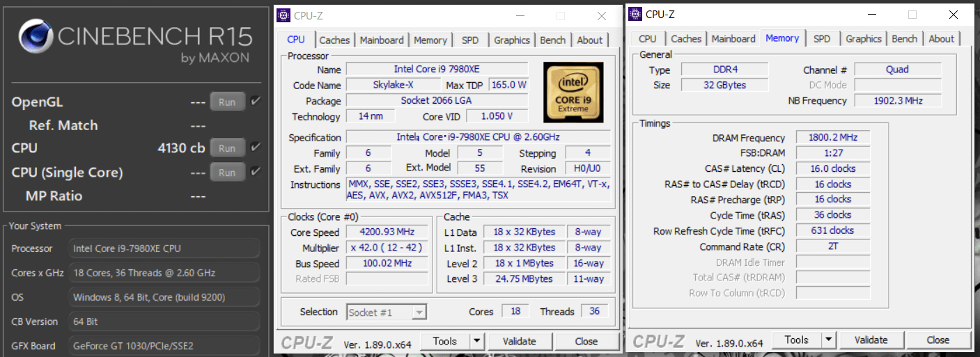Click the Size value 32 GBytes
The image size is (980, 357).
point(724,85)
